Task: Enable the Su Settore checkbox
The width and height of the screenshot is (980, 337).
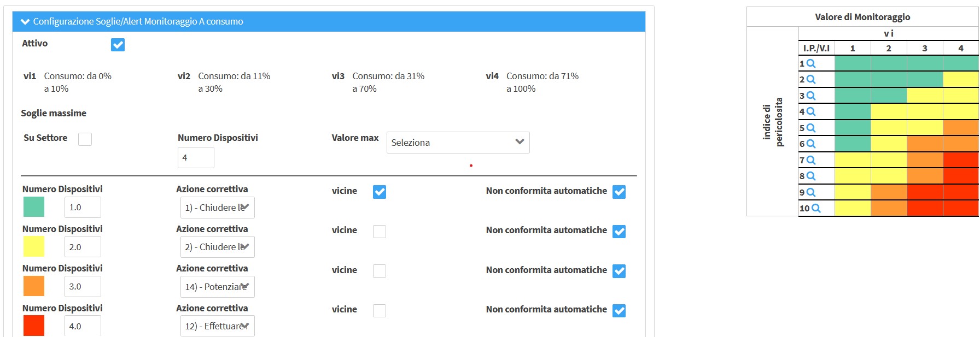Action: point(85,139)
